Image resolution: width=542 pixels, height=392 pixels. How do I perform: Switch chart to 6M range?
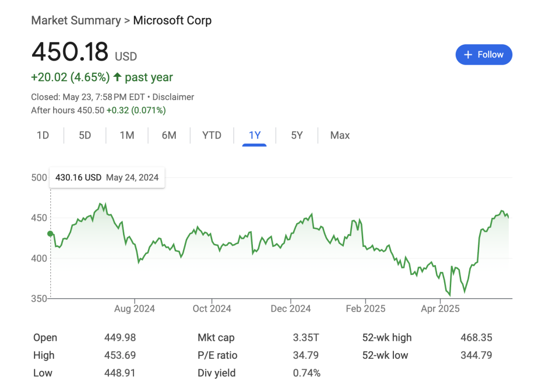pos(169,136)
